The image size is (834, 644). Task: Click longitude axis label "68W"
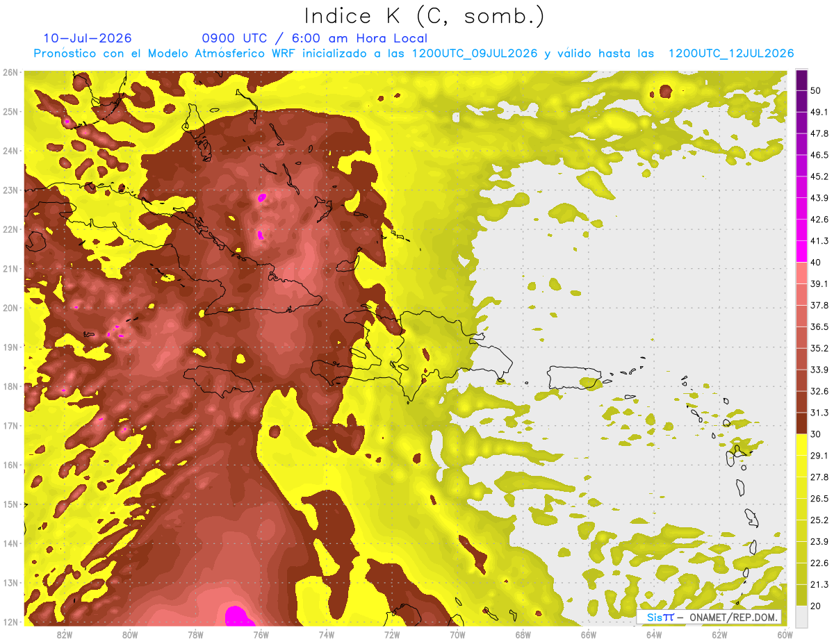coord(523,634)
